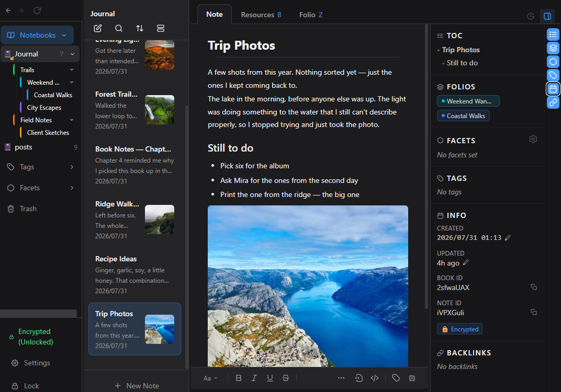Show Folios section from side rail

tap(553, 48)
